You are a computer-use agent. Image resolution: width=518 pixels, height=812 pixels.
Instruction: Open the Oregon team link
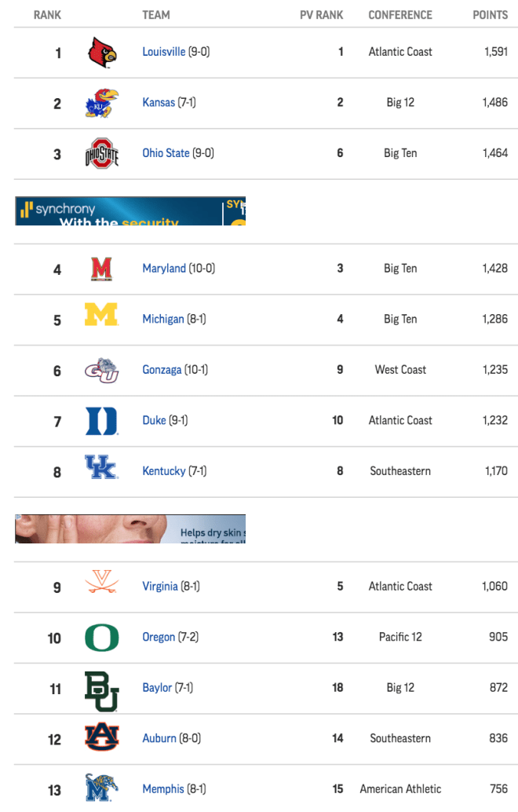[159, 637]
